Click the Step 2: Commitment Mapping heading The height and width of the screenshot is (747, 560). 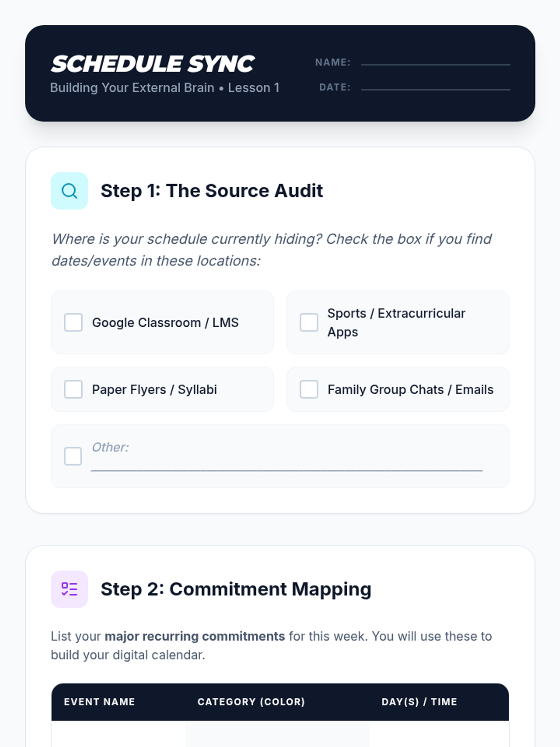tap(236, 589)
